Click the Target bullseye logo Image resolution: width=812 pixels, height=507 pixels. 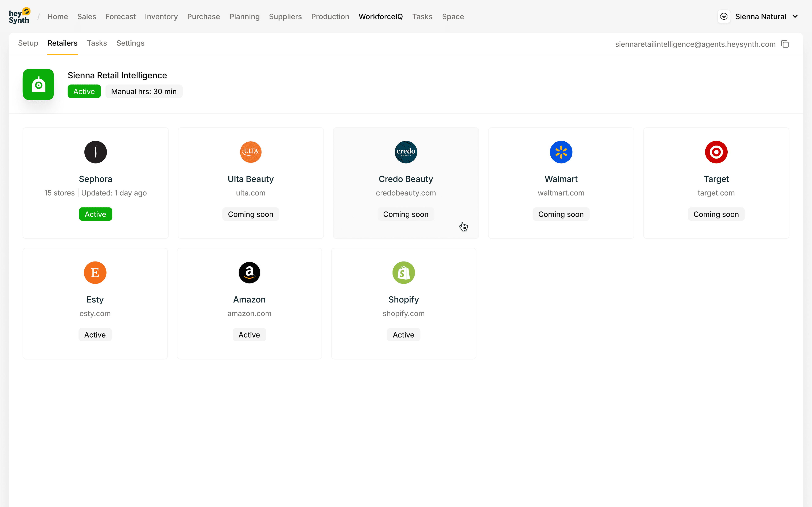click(x=716, y=152)
